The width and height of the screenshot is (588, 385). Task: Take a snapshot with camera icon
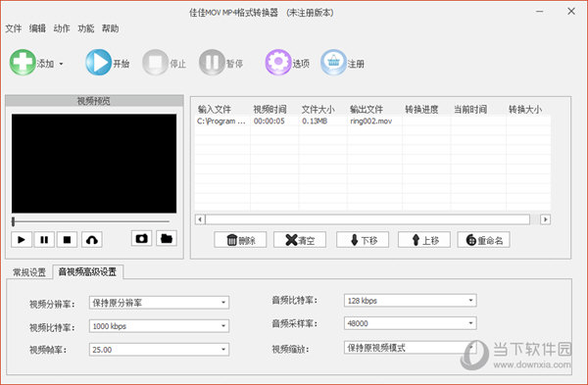click(141, 238)
